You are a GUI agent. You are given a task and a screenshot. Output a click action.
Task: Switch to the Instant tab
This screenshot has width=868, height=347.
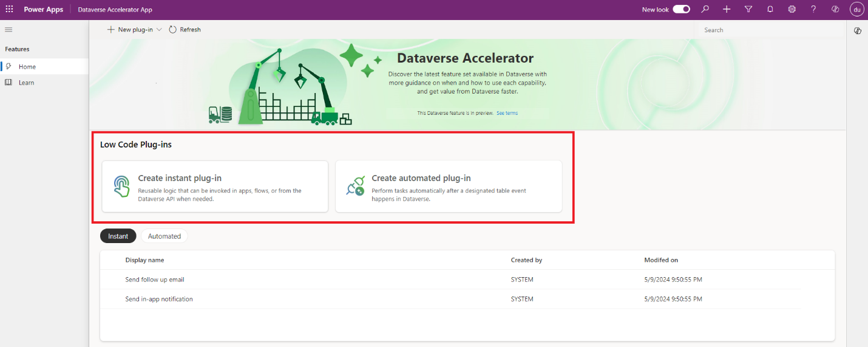tap(118, 236)
